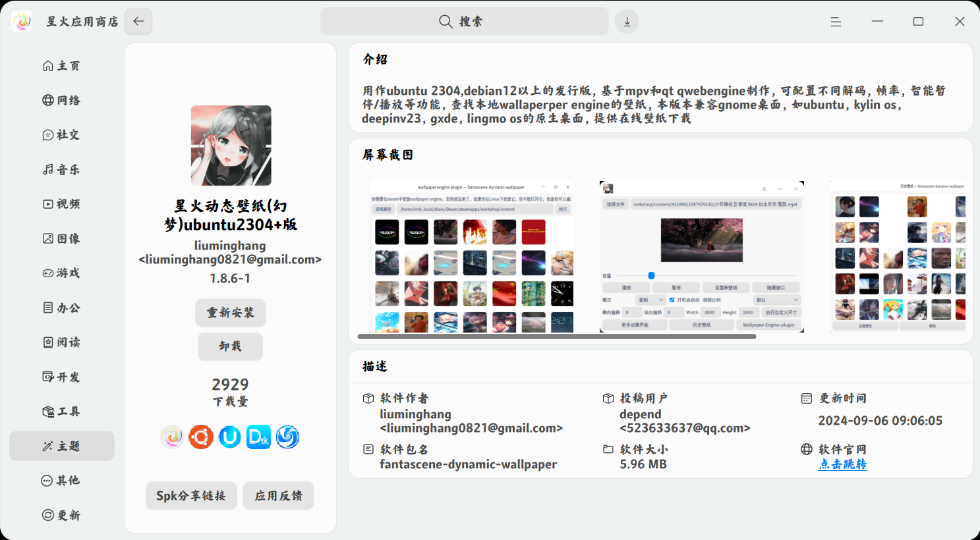This screenshot has height=540, width=980.
Task: Open the hamburger menu icon
Action: click(836, 22)
